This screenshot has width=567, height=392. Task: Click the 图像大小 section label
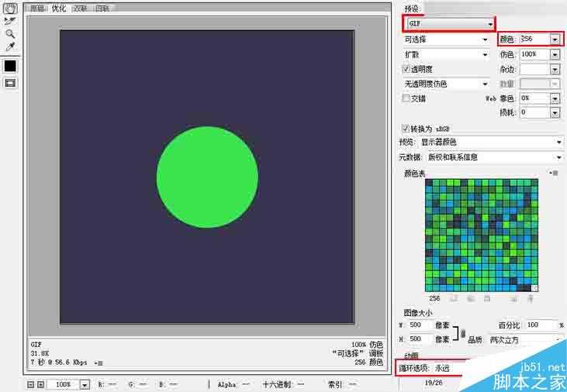pyautogui.click(x=417, y=312)
